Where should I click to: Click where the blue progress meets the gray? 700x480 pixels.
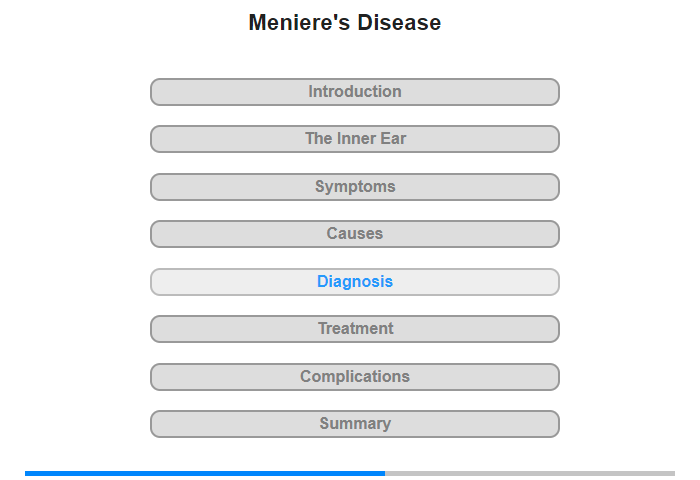385,473
